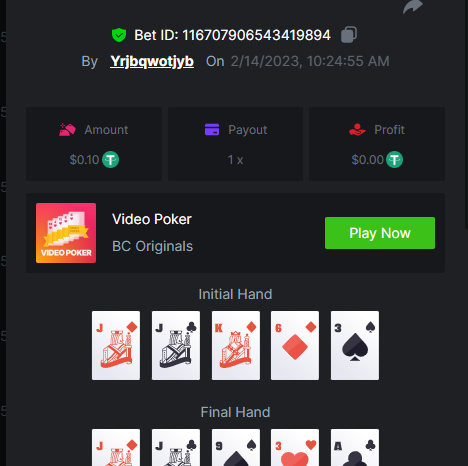468x466 pixels.
Task: Click the share arrow icon
Action: [413, 6]
